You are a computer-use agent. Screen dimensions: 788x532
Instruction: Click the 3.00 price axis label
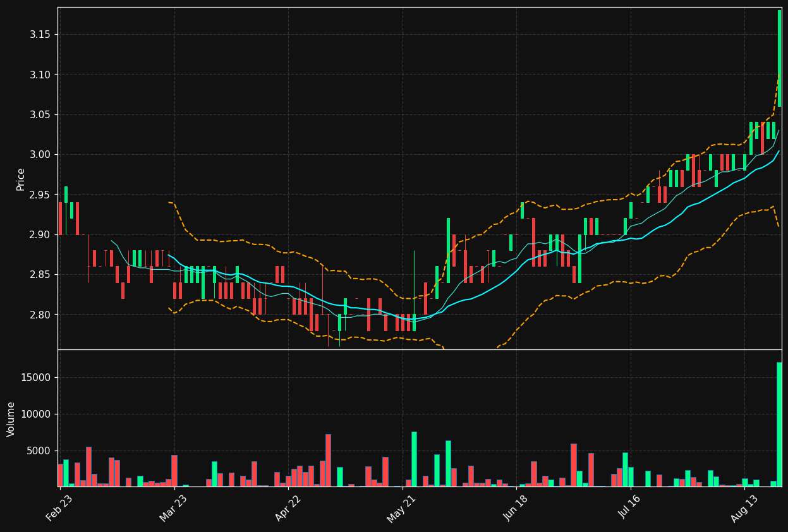[40, 155]
